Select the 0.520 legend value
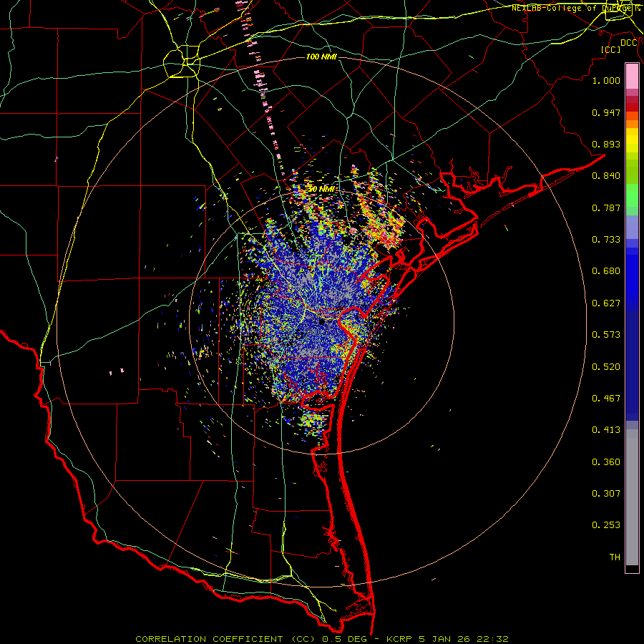Viewport: 644px width, 644px height. [x=606, y=367]
